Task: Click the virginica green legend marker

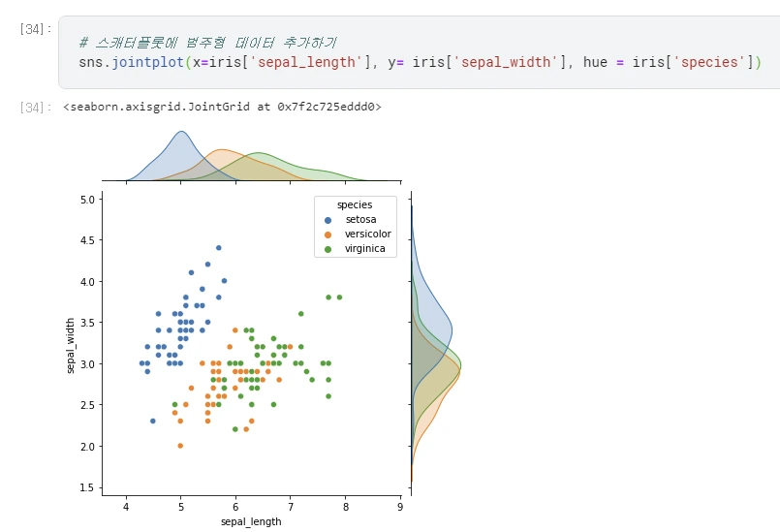Action: coord(328,249)
